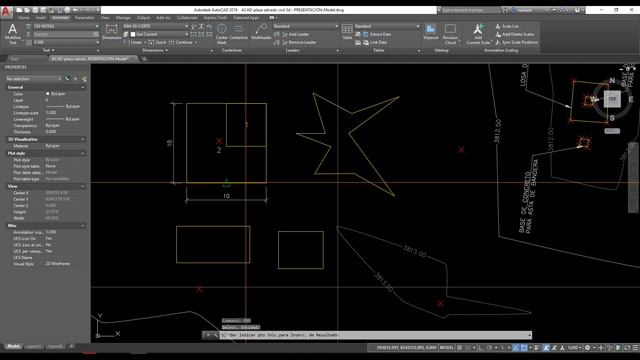
Task: Click the Color ByLayer swatch in Properties
Action: coord(47,94)
